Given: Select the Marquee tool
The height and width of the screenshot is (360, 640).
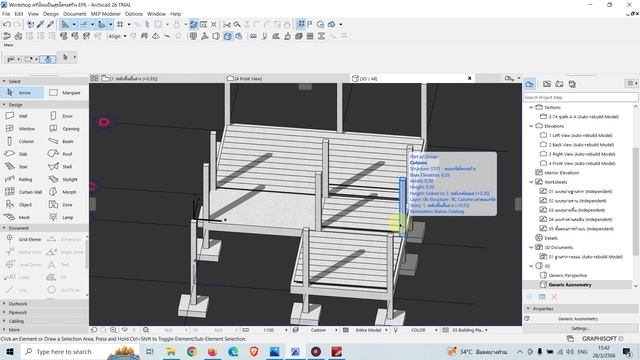Looking at the screenshot, I should [65, 93].
